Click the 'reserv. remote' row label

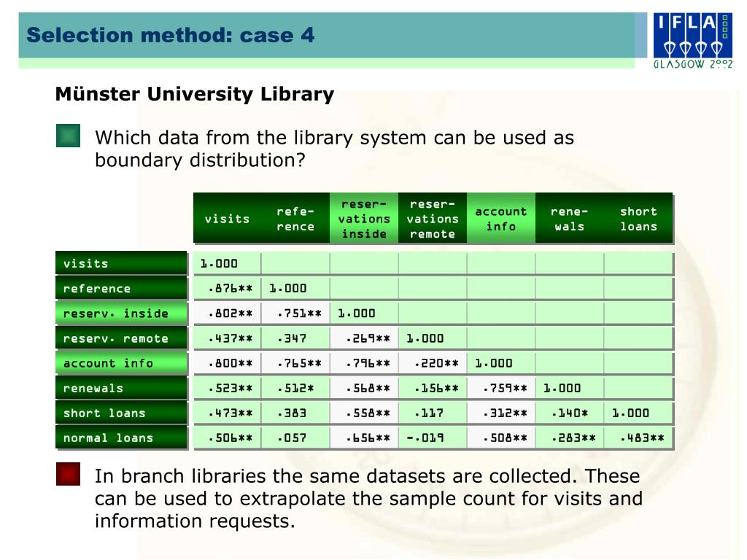[x=122, y=338]
